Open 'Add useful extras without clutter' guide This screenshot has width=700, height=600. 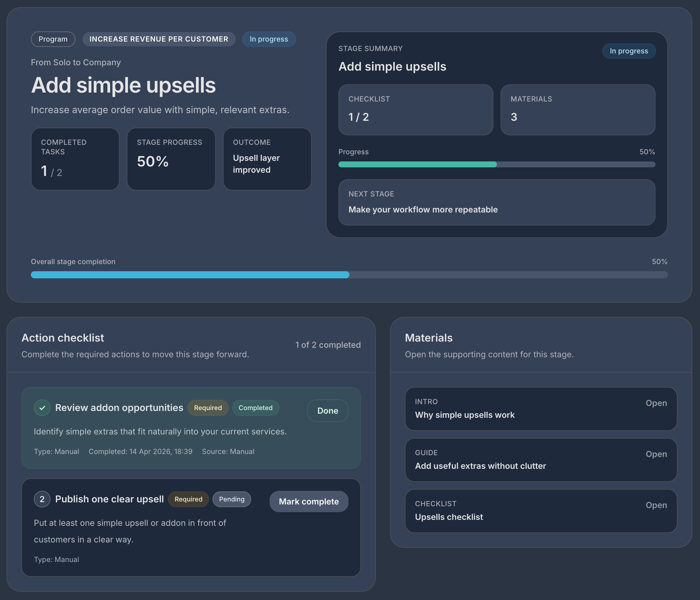[x=656, y=454]
